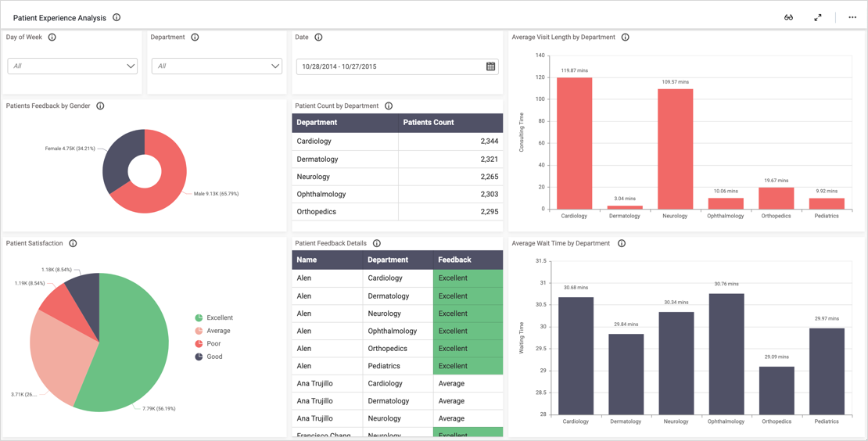Sort by Department header in Feedback Details table
The image size is (868, 441).
(398, 260)
